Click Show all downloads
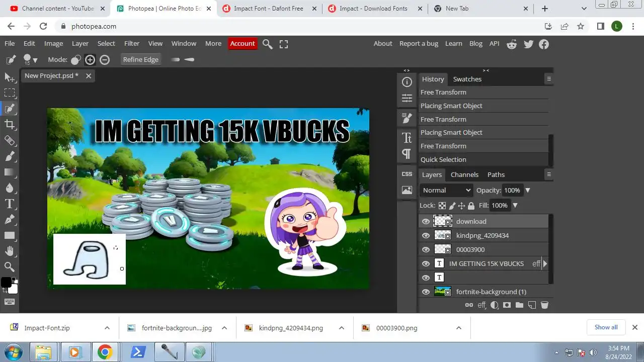 click(x=606, y=327)
